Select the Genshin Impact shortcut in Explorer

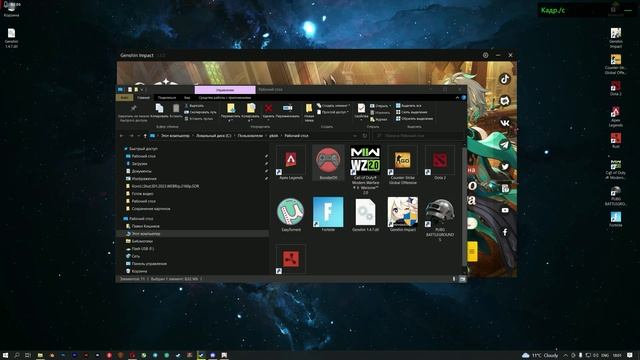click(402, 215)
